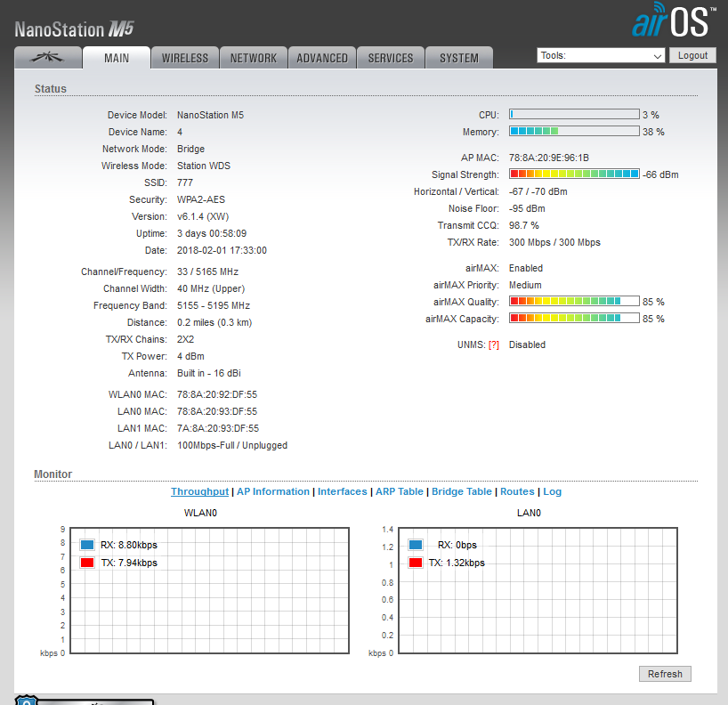This screenshot has width=728, height=705.
Task: Open the NETWORK tab
Action: 254,58
